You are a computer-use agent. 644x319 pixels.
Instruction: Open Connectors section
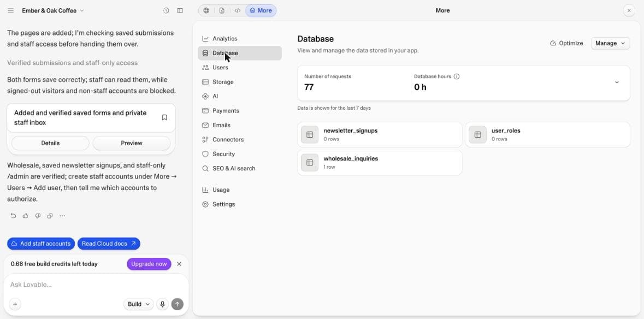240,140
